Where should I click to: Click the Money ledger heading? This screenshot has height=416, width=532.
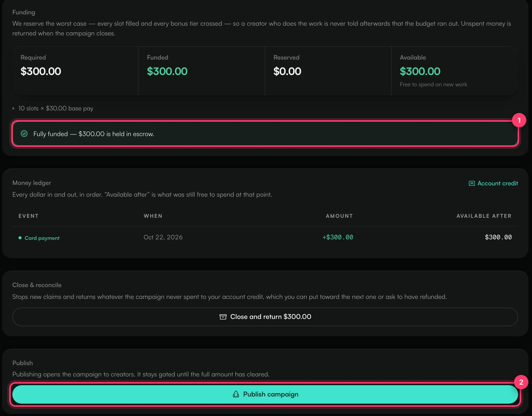pyautogui.click(x=32, y=183)
